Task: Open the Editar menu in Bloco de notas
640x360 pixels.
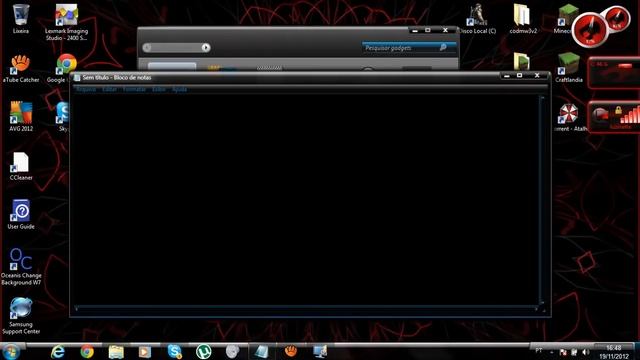Action: coord(109,89)
